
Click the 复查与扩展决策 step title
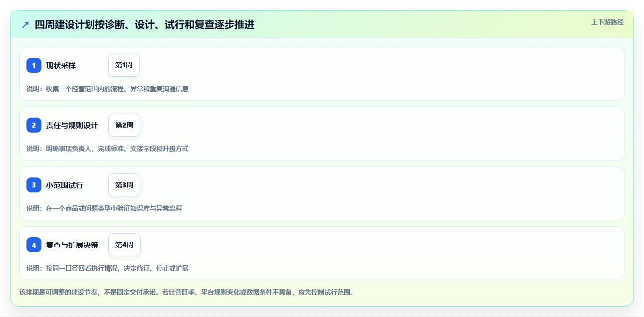tap(72, 245)
